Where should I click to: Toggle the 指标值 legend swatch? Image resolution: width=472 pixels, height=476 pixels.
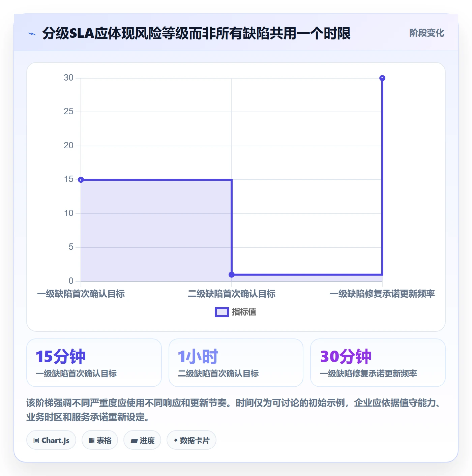click(x=222, y=312)
